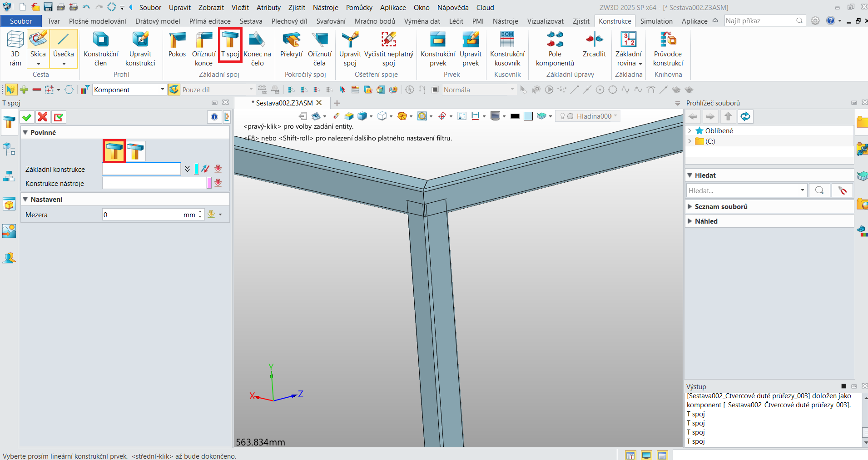This screenshot has height=460, width=868.
Task: Click the pink swatch beside Konstrukce nástroje
Action: coord(209,183)
